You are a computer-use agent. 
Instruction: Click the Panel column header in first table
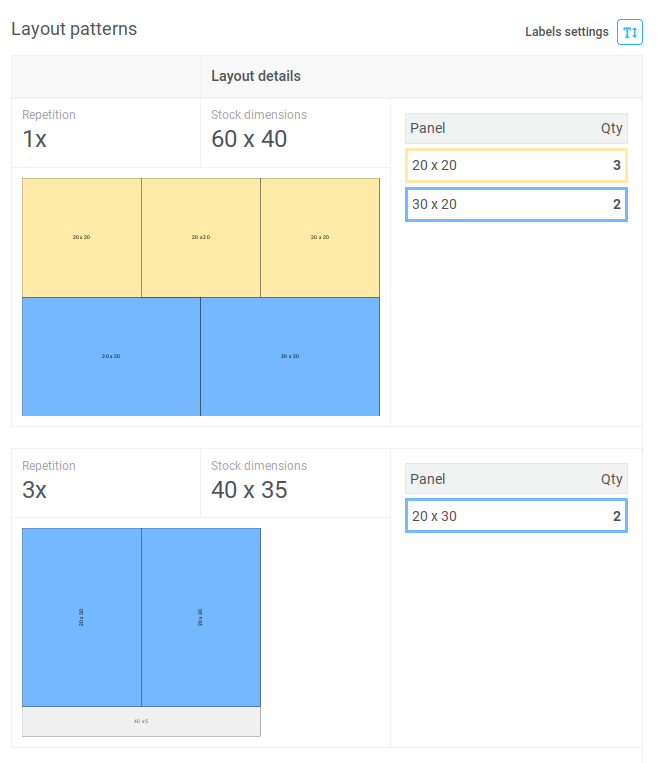428,128
